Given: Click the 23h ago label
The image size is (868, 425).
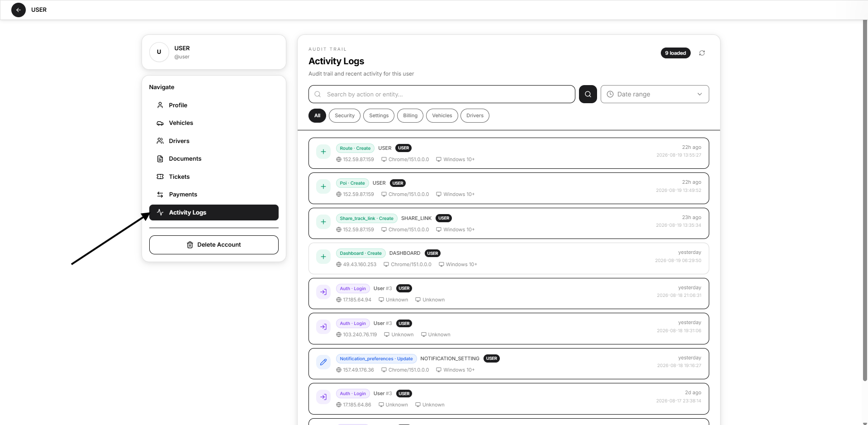Looking at the screenshot, I should click(x=692, y=217).
